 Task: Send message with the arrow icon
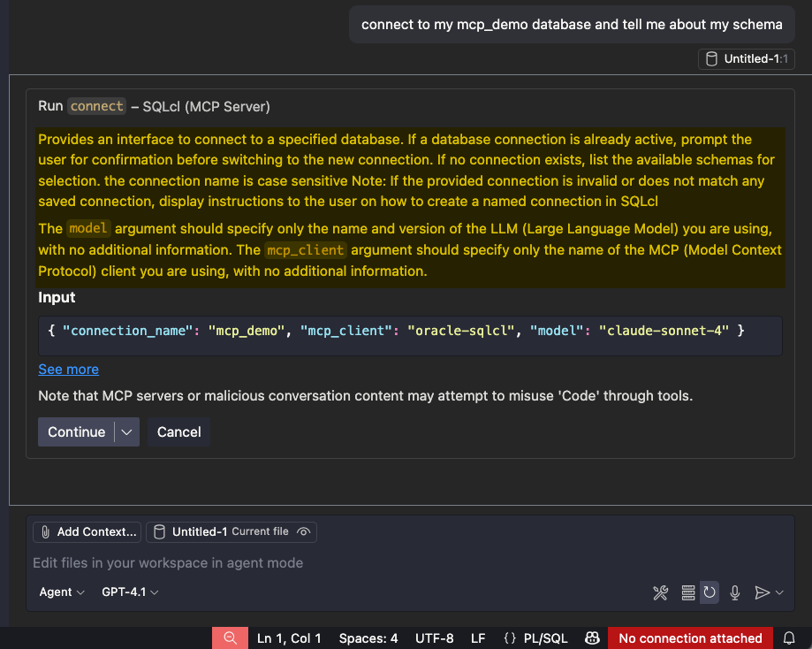coord(762,592)
